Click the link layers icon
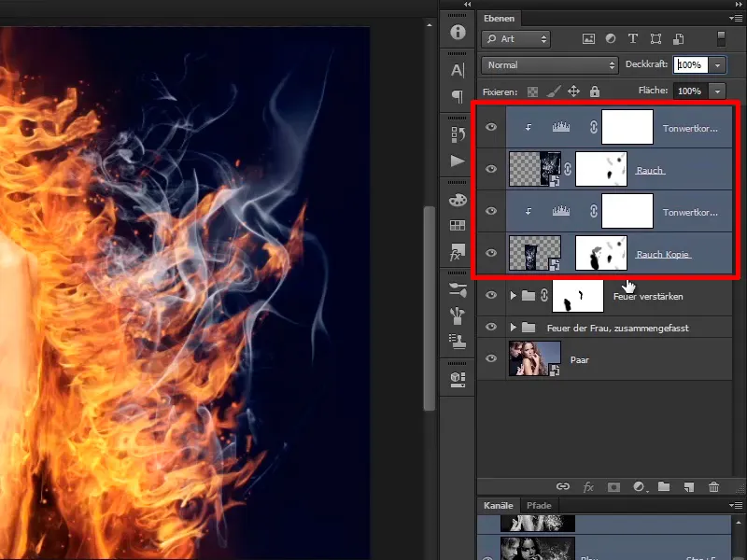 [563, 486]
